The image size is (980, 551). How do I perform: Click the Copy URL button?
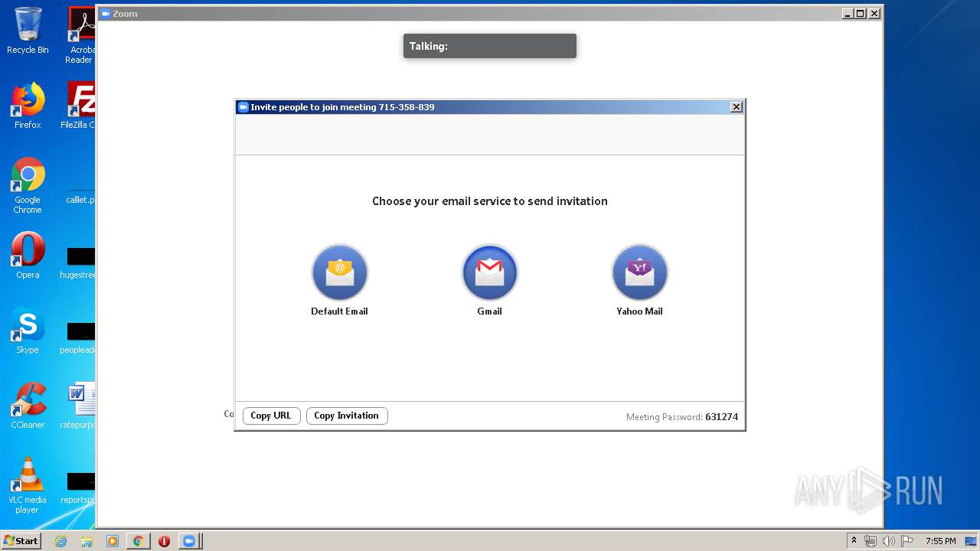pos(271,416)
